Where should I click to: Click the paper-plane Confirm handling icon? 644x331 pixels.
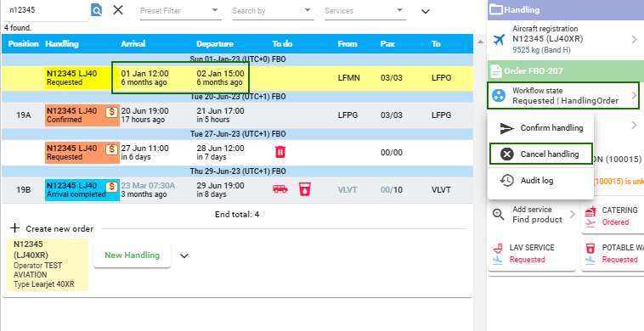tap(507, 128)
